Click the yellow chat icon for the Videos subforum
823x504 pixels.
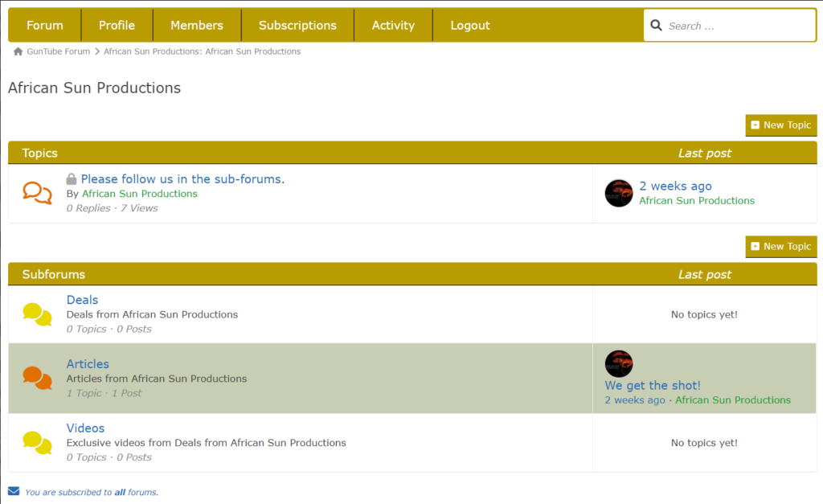pos(37,442)
